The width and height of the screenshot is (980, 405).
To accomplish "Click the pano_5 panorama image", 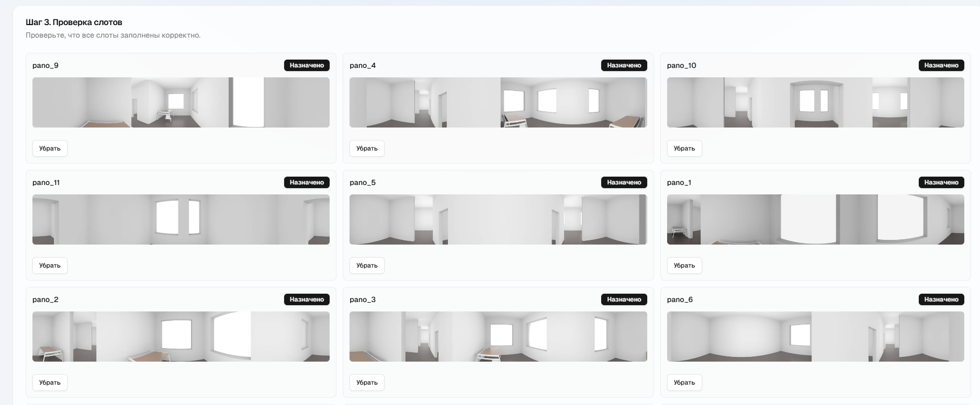I will [498, 219].
